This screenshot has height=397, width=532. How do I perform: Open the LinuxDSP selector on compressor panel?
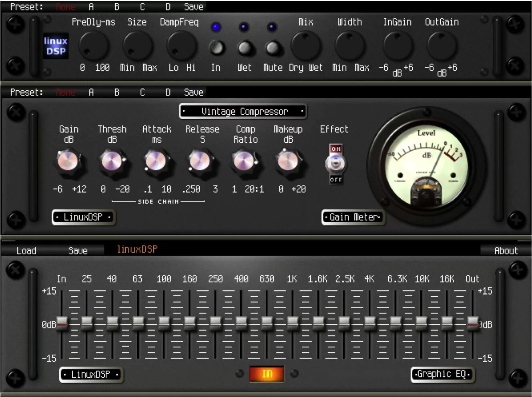coord(83,217)
